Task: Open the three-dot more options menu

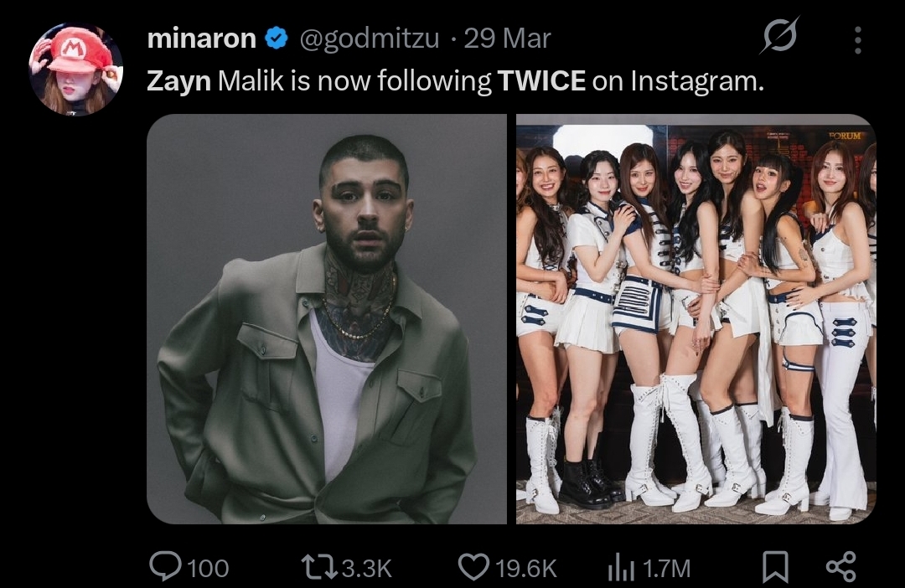Action: 858,40
